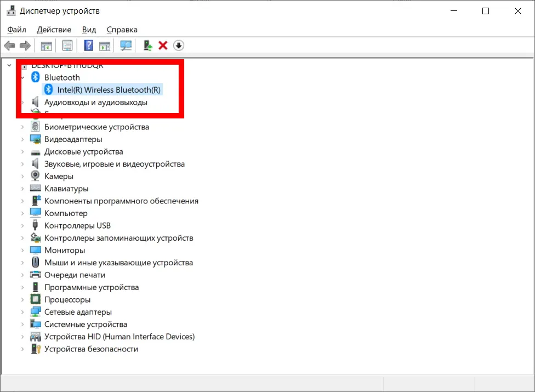Screen dimensions: 535x392
Task: Expand Клавиатуры chevron
Action: click(22, 189)
